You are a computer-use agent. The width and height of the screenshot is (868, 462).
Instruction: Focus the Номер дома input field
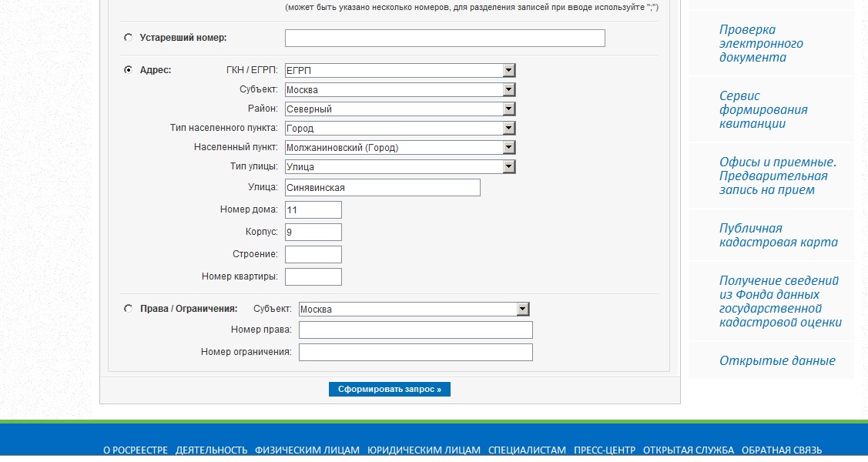click(313, 209)
